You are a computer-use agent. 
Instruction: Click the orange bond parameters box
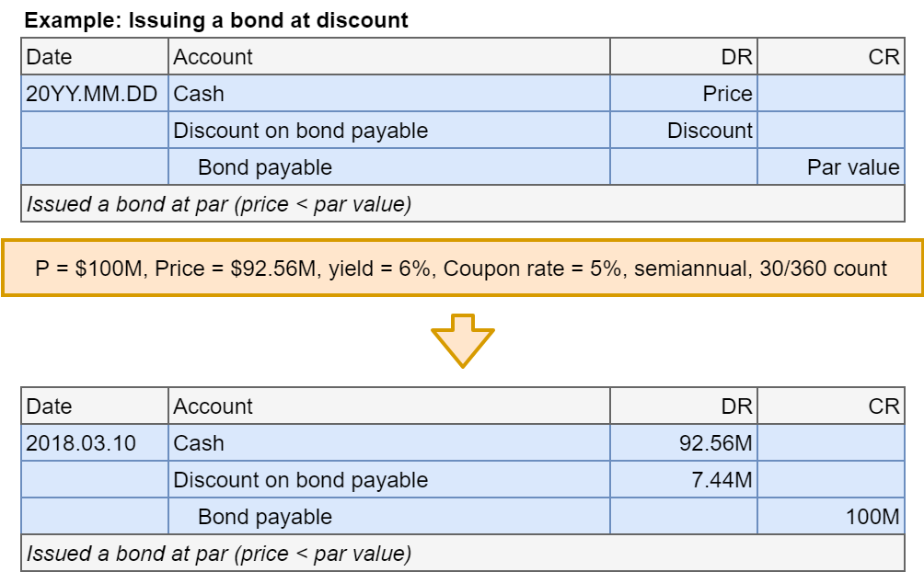click(x=462, y=269)
